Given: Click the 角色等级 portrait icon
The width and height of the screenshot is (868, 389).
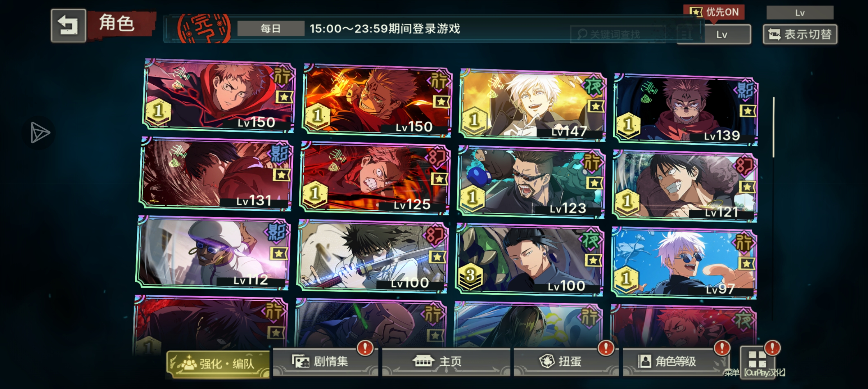Looking at the screenshot, I should pos(645,361).
